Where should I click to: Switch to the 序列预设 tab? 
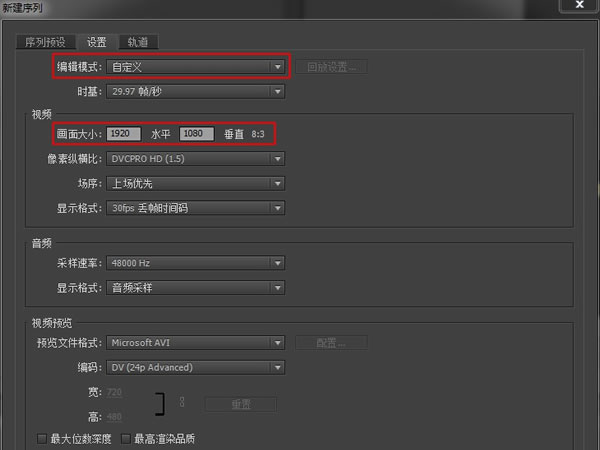45,42
